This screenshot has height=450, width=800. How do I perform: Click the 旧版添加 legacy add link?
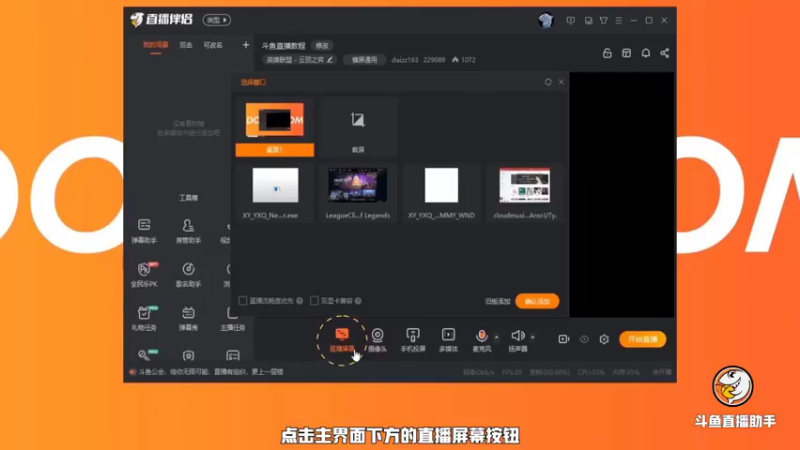[497, 302]
